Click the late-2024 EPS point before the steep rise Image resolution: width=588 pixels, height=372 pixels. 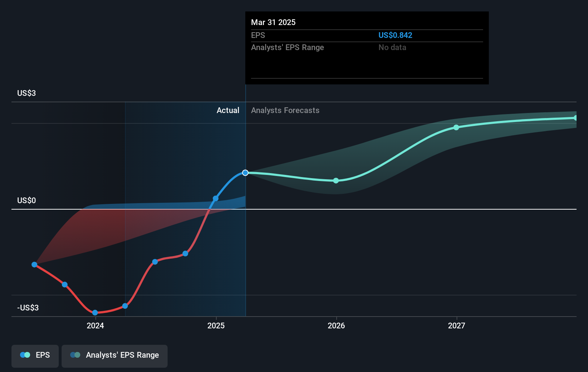click(x=185, y=254)
